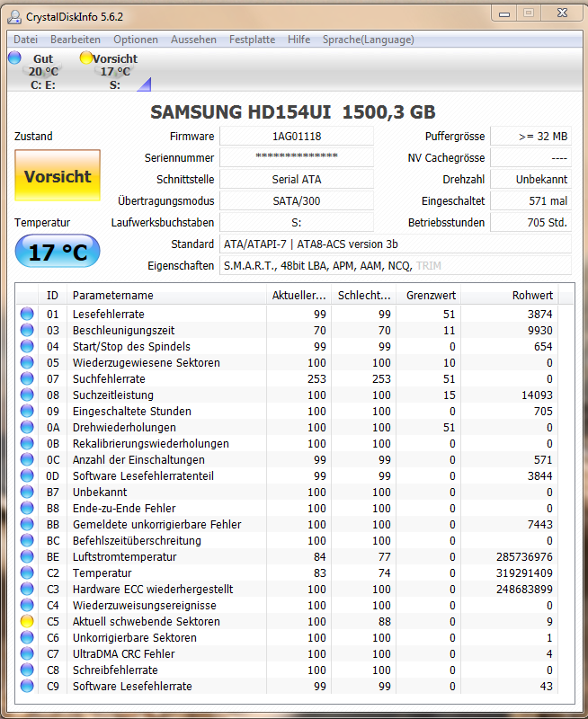The width and height of the screenshot is (588, 719).
Task: Select the Drehwiederholungen row
Action: click(288, 428)
